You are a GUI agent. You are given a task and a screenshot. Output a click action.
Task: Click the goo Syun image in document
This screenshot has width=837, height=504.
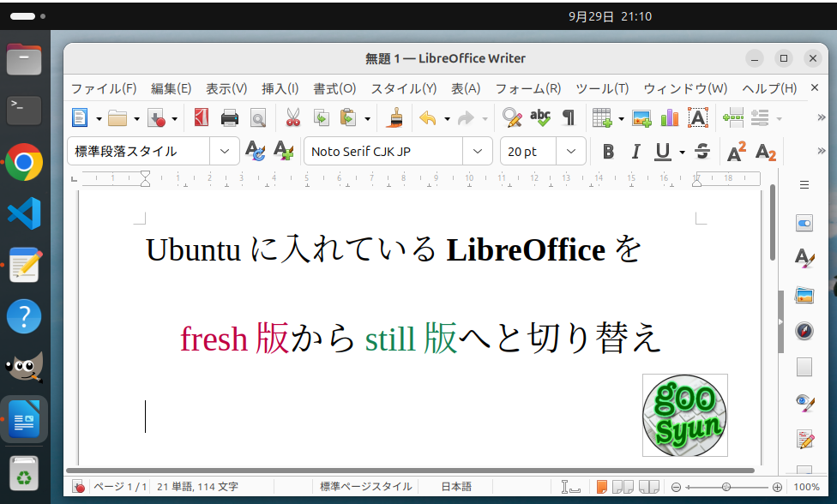(685, 415)
